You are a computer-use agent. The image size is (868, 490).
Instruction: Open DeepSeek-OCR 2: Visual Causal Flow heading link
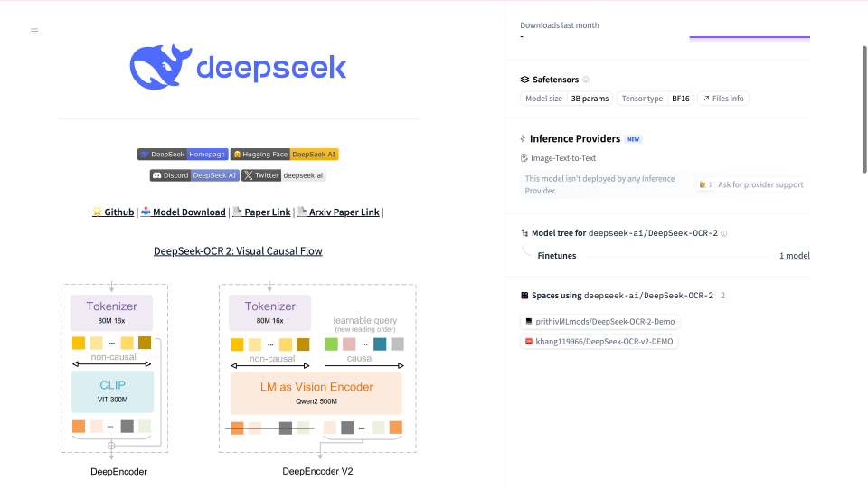[x=238, y=250]
